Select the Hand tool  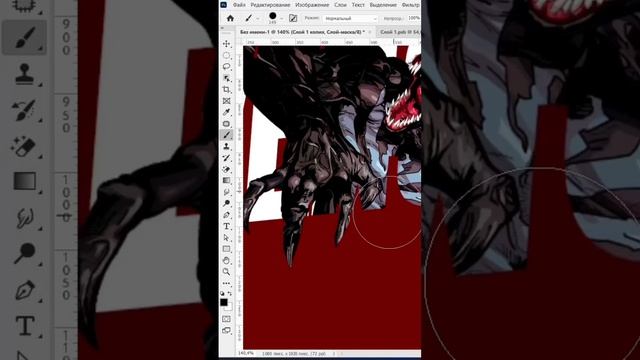(x=227, y=260)
